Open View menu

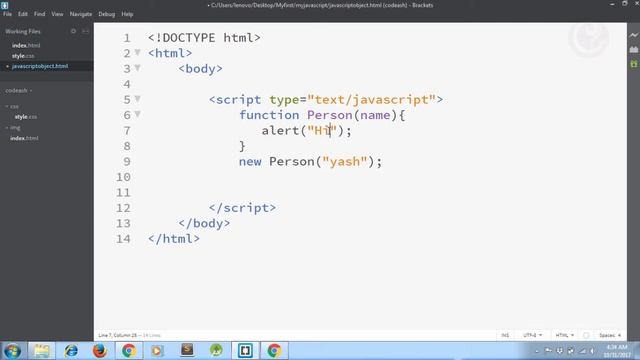click(x=57, y=14)
